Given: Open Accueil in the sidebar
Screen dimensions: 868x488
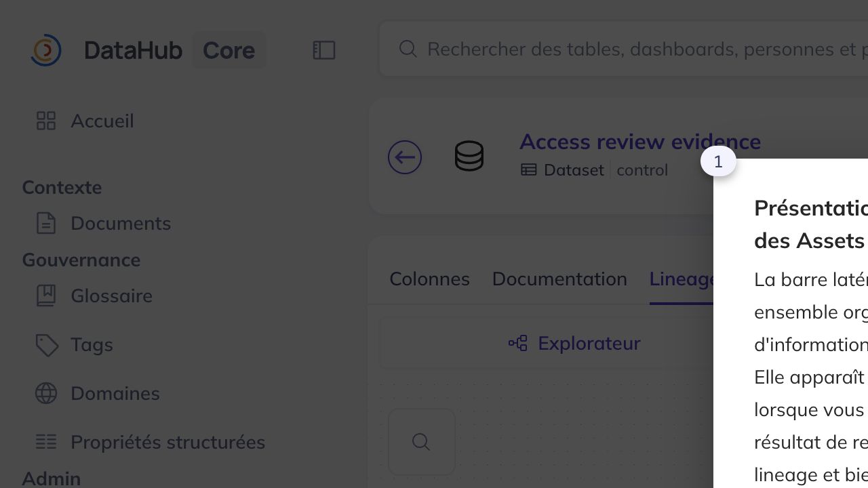Looking at the screenshot, I should click(102, 121).
